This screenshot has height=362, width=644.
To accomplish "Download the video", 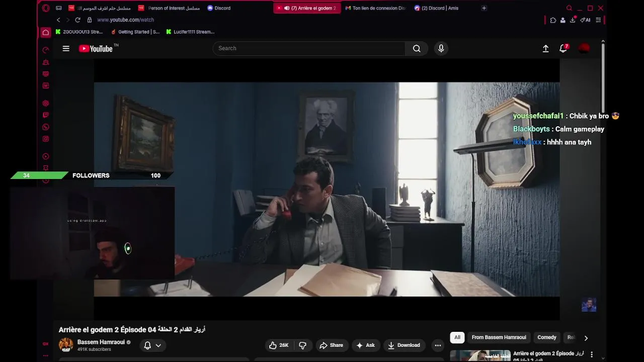I will click(x=404, y=345).
